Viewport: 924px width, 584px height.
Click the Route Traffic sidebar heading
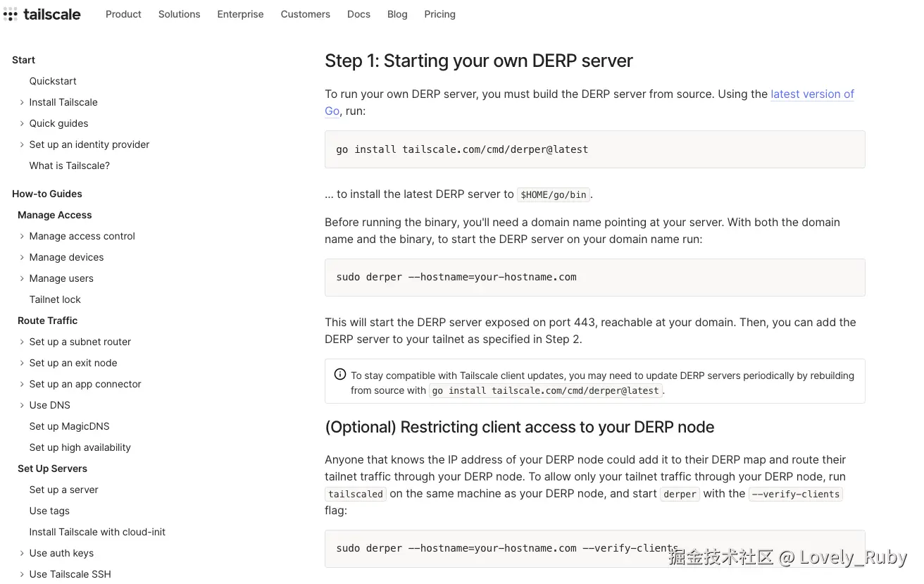pos(48,321)
